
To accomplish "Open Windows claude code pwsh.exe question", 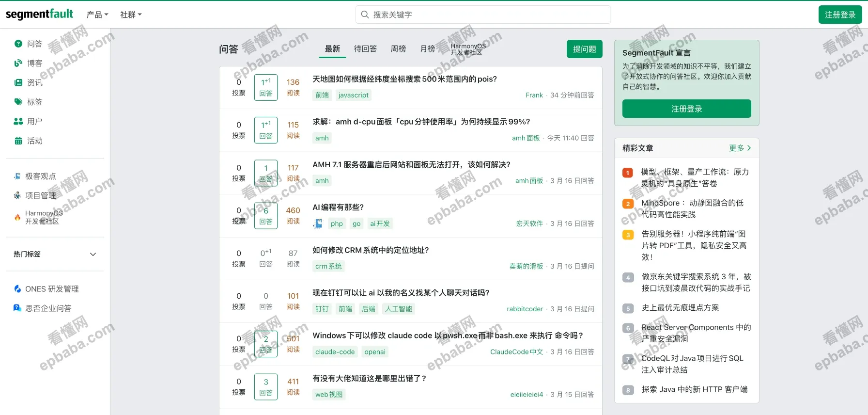I will click(448, 335).
